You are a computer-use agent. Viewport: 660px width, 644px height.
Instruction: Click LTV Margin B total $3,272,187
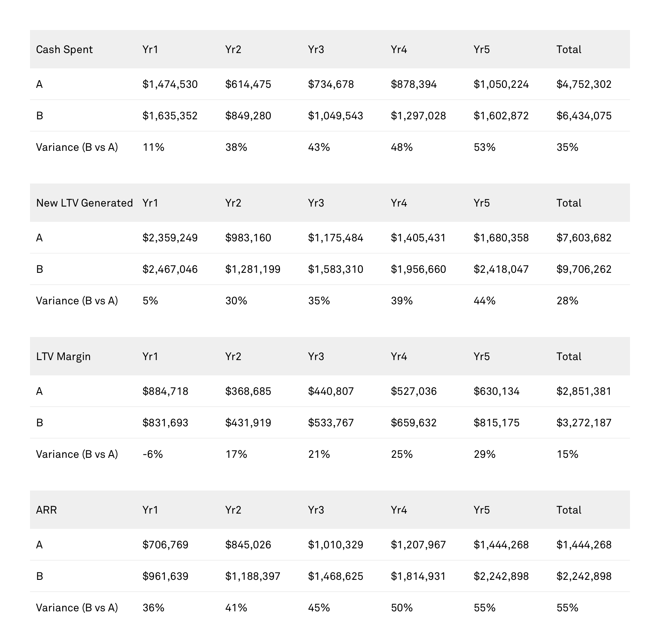[584, 423]
